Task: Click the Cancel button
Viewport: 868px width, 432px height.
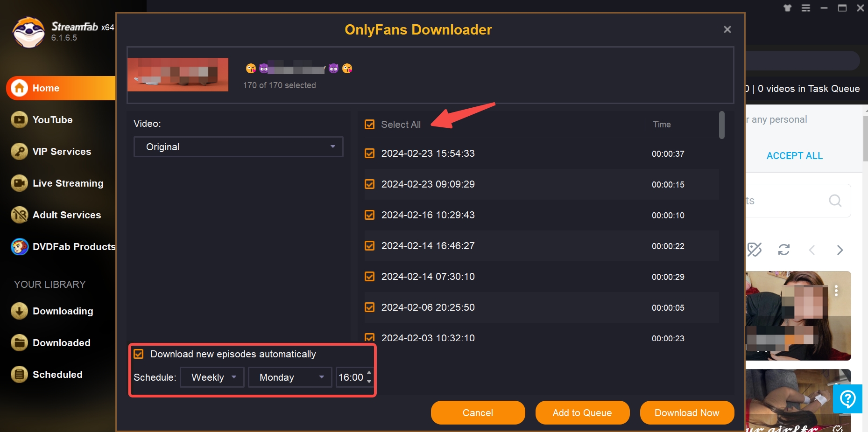Action: [x=478, y=413]
